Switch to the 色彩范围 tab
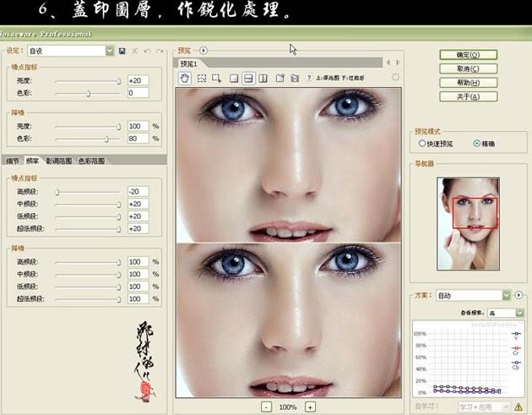This screenshot has height=415, width=532. click(x=91, y=161)
